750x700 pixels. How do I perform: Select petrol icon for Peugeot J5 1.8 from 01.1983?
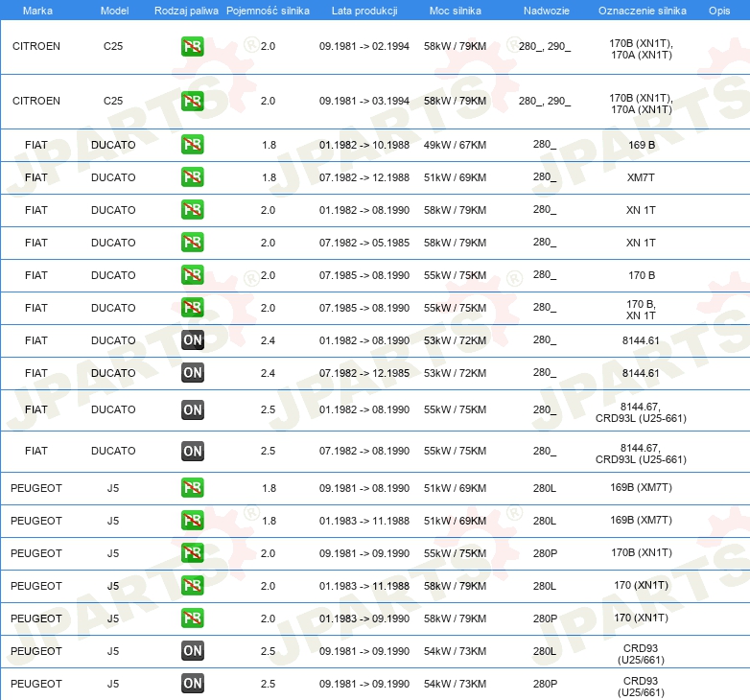pyautogui.click(x=192, y=521)
